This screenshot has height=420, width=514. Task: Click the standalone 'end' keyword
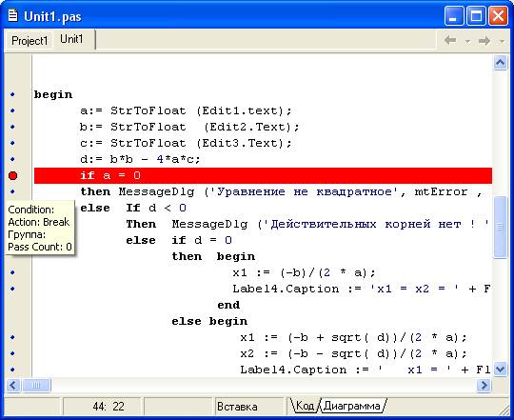click(228, 306)
